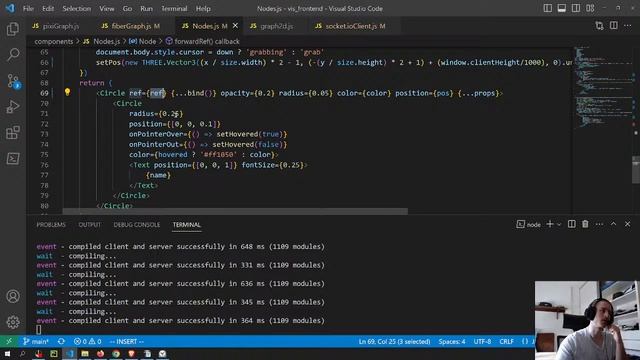Viewport: 640px width, 360px height.
Task: Click the editor vertical scrollbar thumb
Action: coord(636,170)
